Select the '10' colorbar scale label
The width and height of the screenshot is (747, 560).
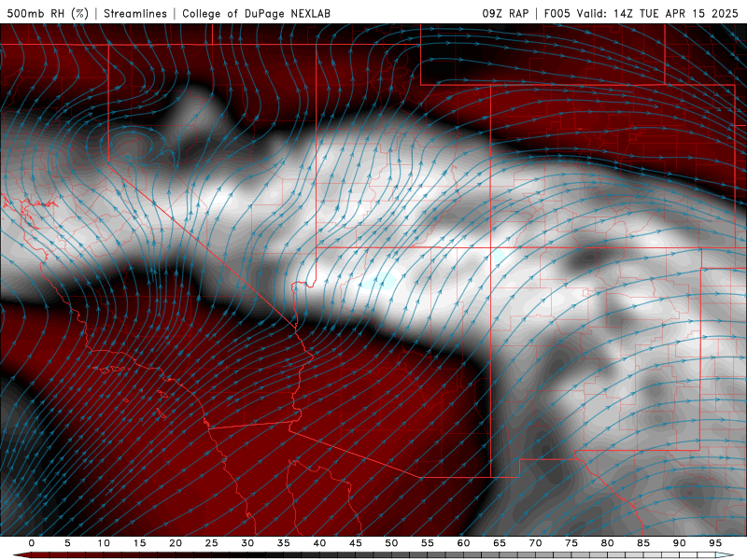pyautogui.click(x=104, y=543)
